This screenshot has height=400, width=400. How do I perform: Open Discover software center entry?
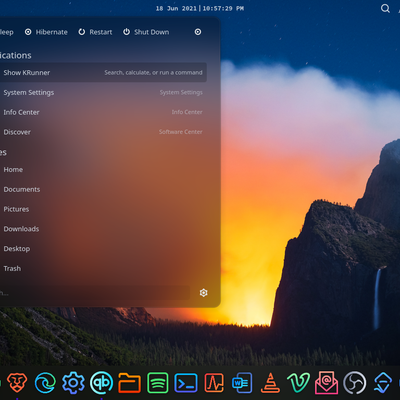point(102,132)
